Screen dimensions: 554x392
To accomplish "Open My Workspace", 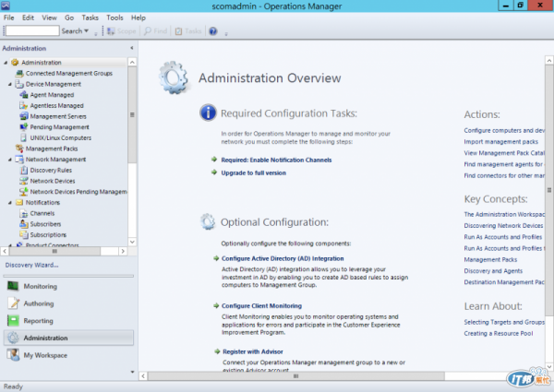I will (69, 355).
